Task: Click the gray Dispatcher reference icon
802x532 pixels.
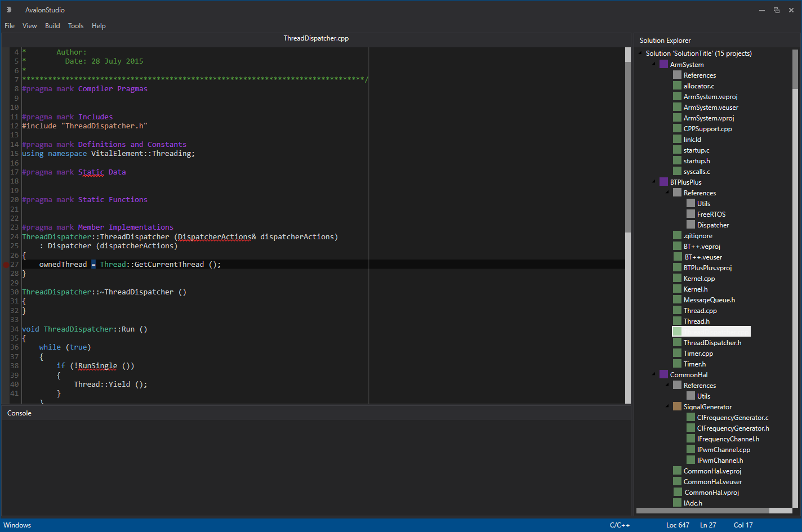Action: [x=690, y=225]
